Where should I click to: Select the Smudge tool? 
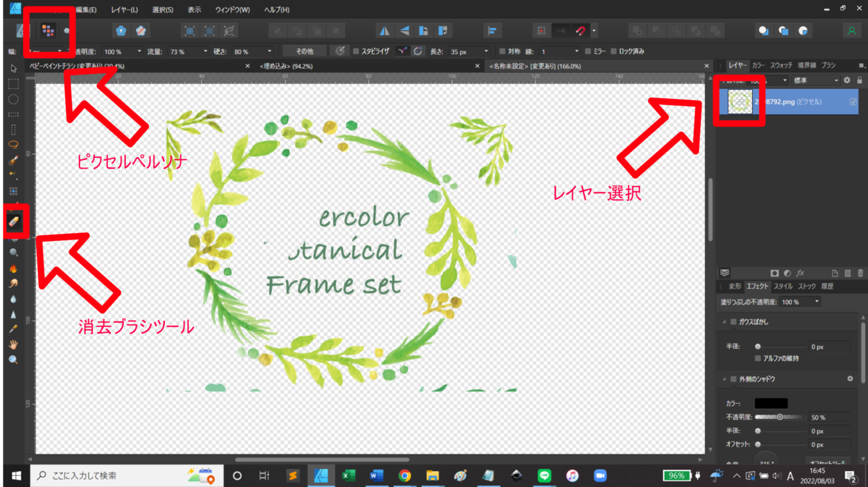pos(13,283)
